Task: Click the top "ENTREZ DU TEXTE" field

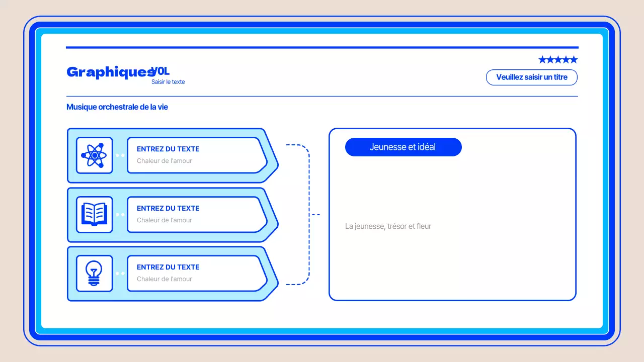Action: point(168,149)
